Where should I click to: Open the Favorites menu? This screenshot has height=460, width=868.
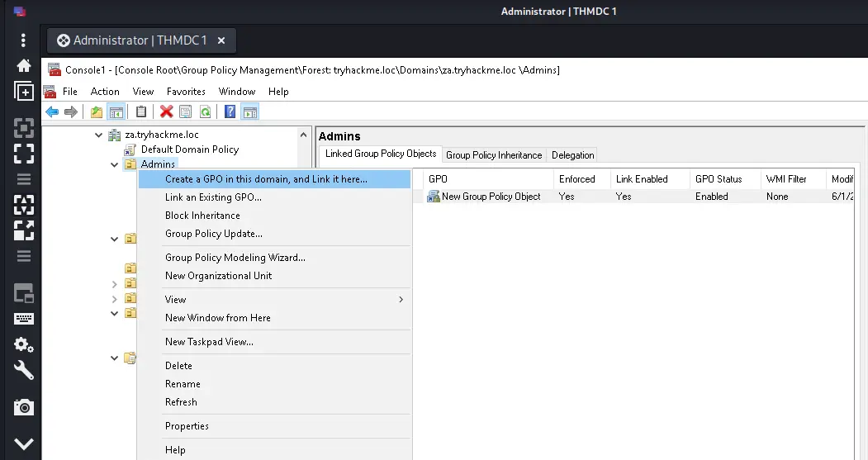pos(186,92)
